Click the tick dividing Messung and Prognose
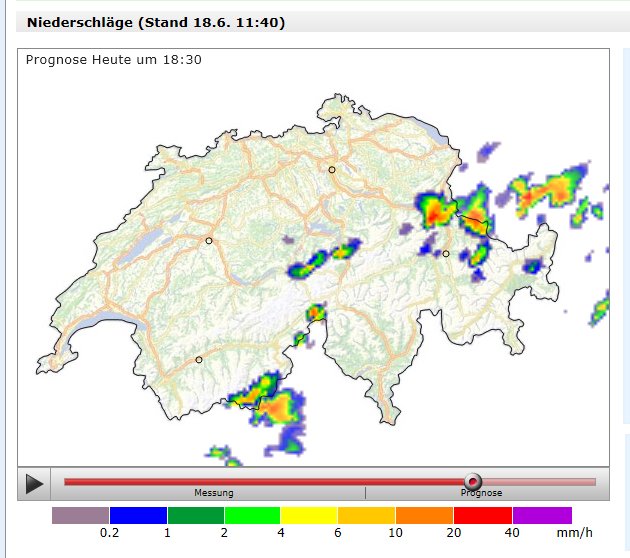 pos(365,493)
